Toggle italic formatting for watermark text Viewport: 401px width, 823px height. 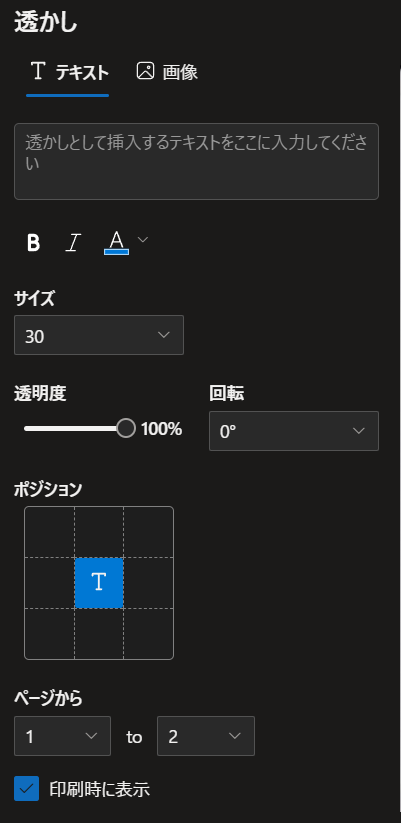(73, 242)
